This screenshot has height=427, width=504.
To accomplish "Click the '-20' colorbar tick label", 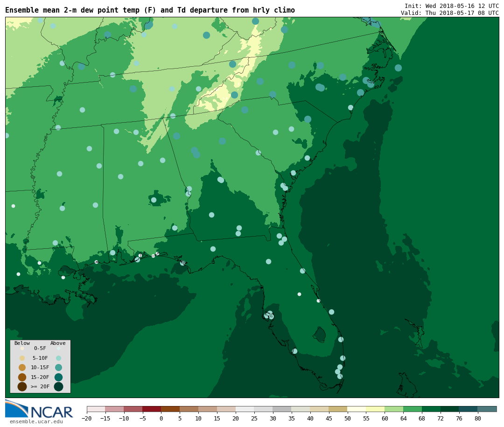I will pos(86,419).
